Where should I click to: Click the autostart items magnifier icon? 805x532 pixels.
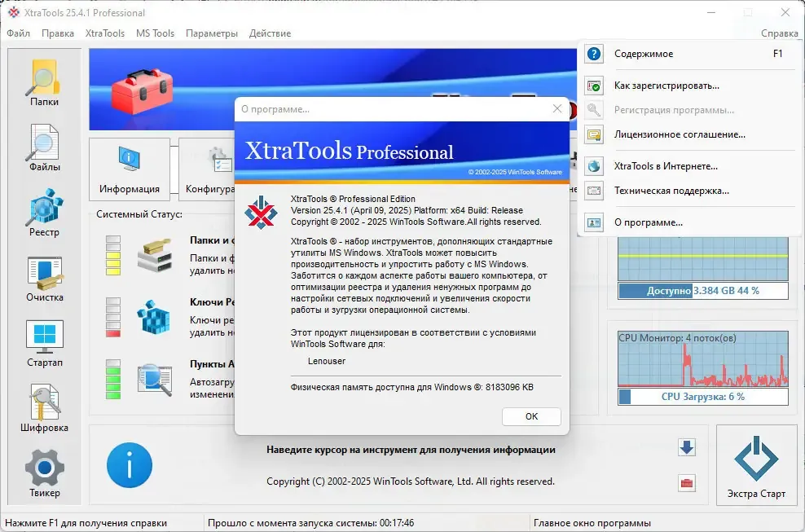click(x=154, y=380)
